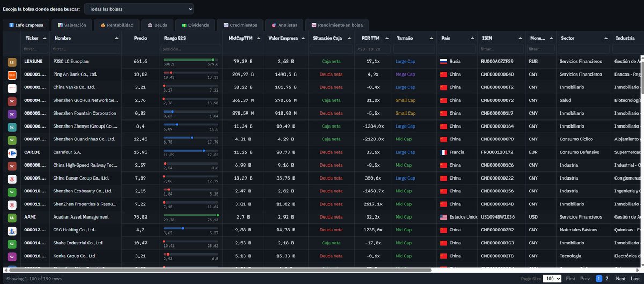Open the Dividendo tab
Image resolution: width=644 pixels, height=284 pixels.
(195, 25)
